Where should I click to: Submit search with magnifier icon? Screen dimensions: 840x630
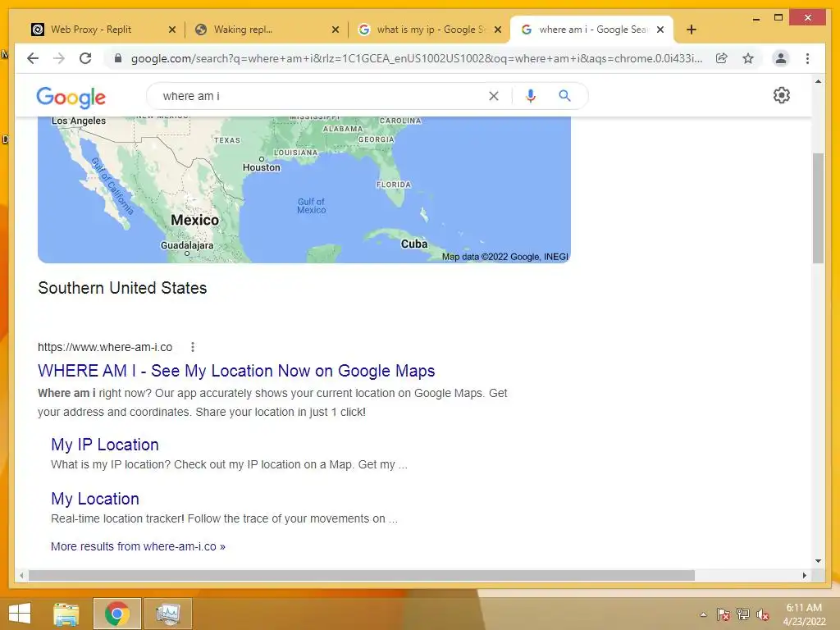(564, 96)
